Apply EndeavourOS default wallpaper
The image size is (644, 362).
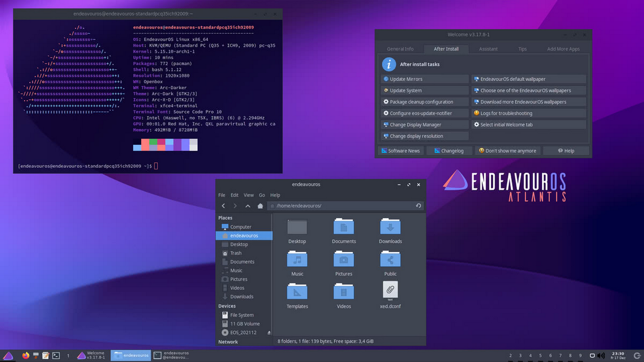coord(529,79)
